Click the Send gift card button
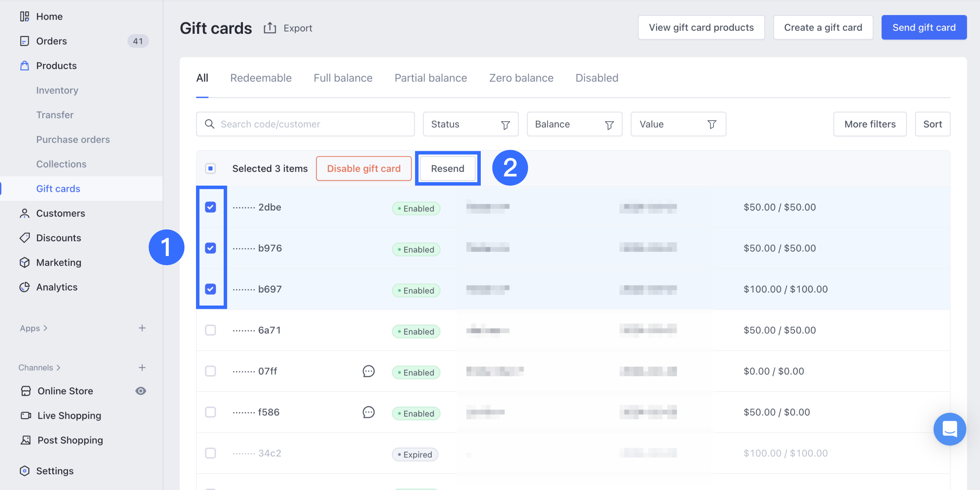The width and height of the screenshot is (980, 490). point(924,28)
